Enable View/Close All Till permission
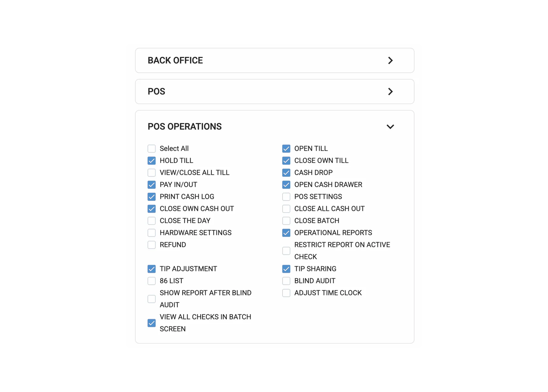This screenshot has width=548, height=392. [x=151, y=172]
